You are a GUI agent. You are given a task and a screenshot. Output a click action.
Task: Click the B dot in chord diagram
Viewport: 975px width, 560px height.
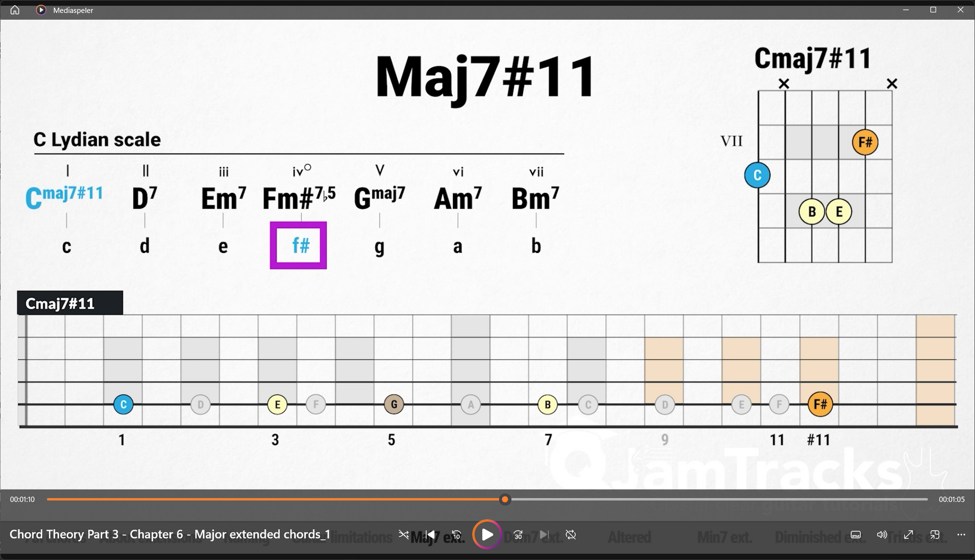(812, 212)
